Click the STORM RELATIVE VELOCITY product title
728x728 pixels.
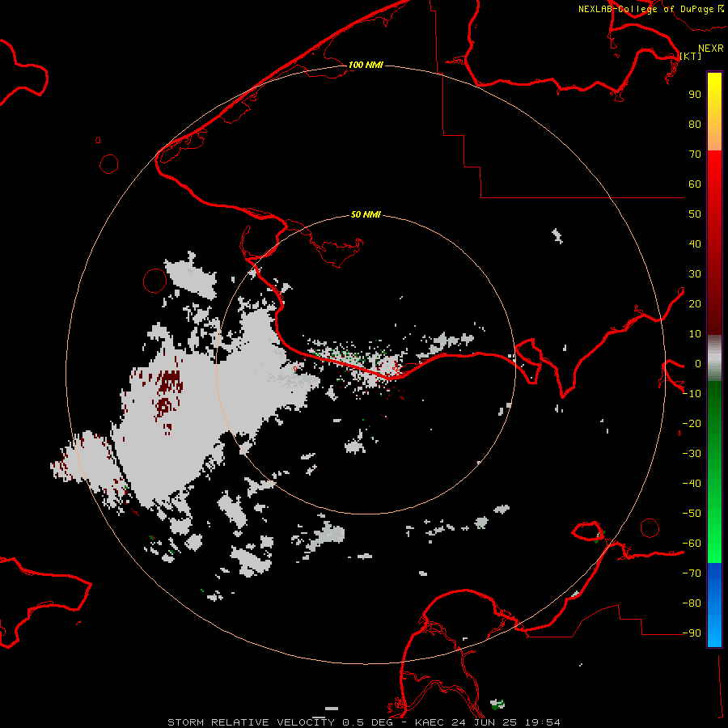(251, 722)
